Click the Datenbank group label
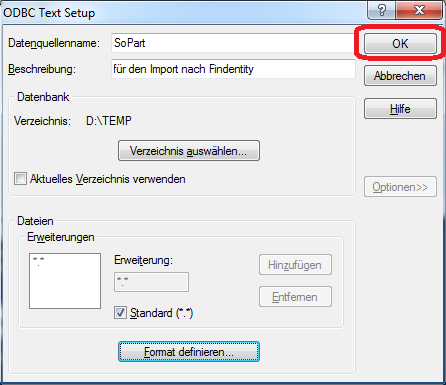The image size is (446, 385). [x=43, y=97]
